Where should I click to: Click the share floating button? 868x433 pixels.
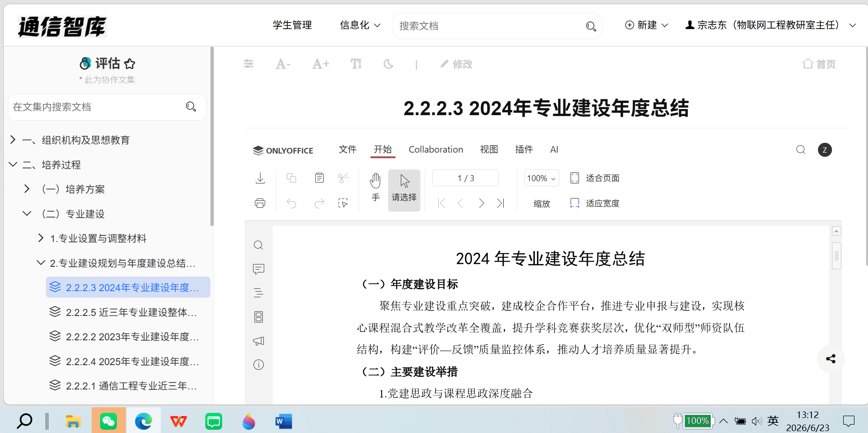pyautogui.click(x=831, y=359)
